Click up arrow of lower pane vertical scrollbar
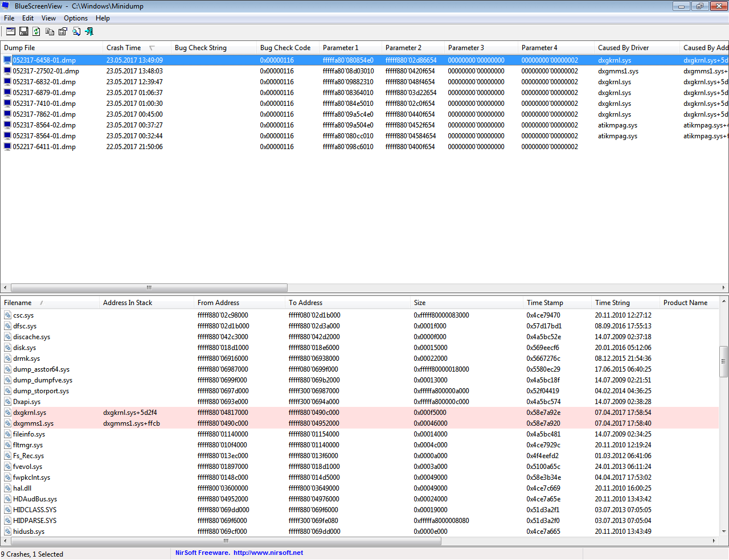Viewport: 729px width, 560px height. click(724, 301)
